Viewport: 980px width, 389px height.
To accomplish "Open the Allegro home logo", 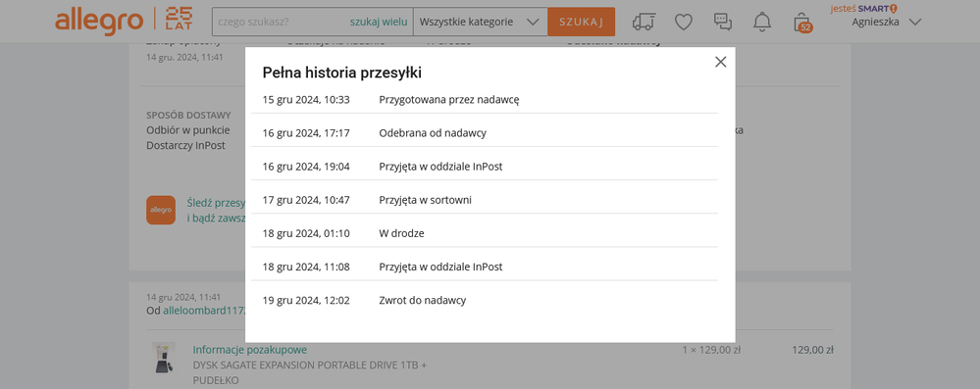I will pyautogui.click(x=99, y=22).
